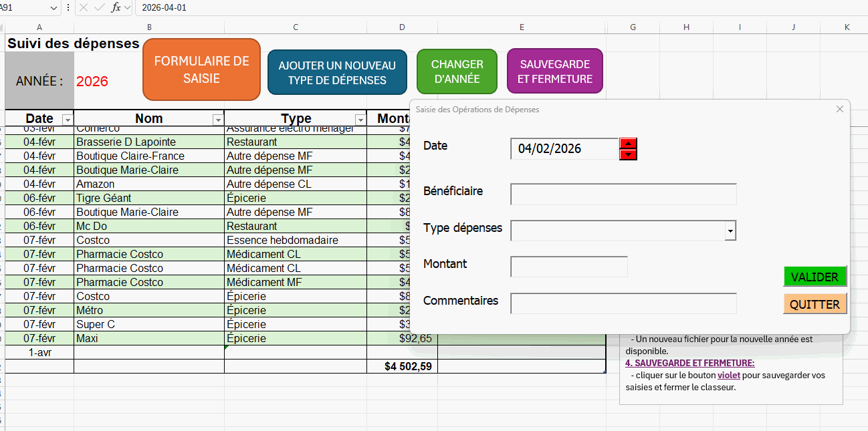The image size is (868, 431).
Task: Select column G header
Action: click(x=633, y=27)
